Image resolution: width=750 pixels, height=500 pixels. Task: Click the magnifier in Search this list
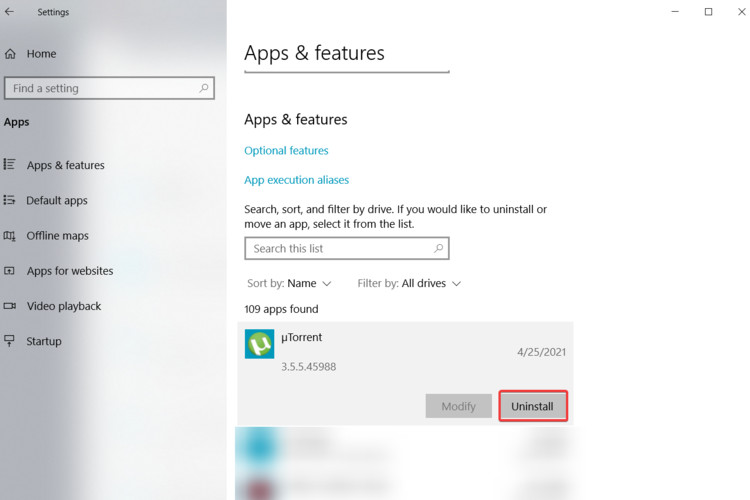tap(439, 248)
